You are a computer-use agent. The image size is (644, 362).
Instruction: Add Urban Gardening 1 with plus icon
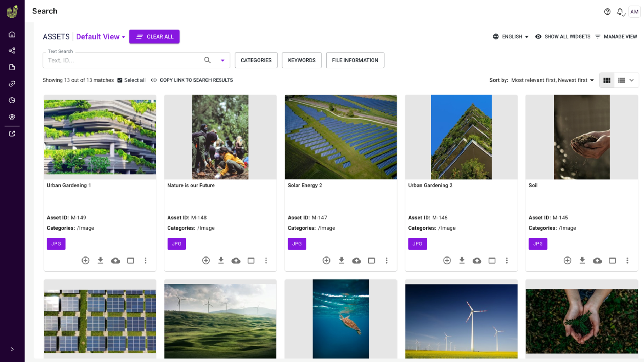coord(86,261)
